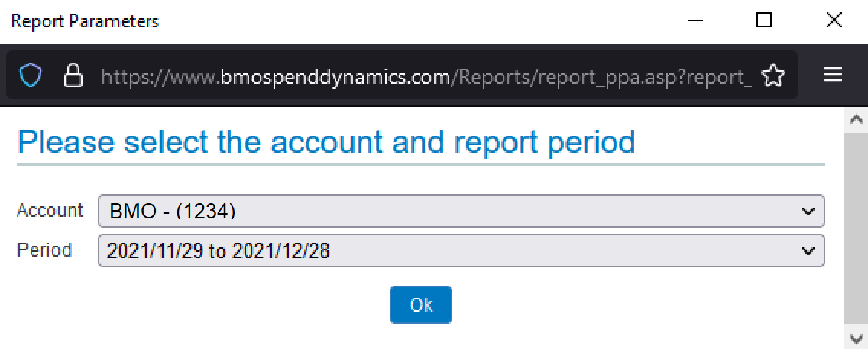Screen dimensions: 868x349
Task: Minimize the Report Parameters window
Action: (x=695, y=21)
